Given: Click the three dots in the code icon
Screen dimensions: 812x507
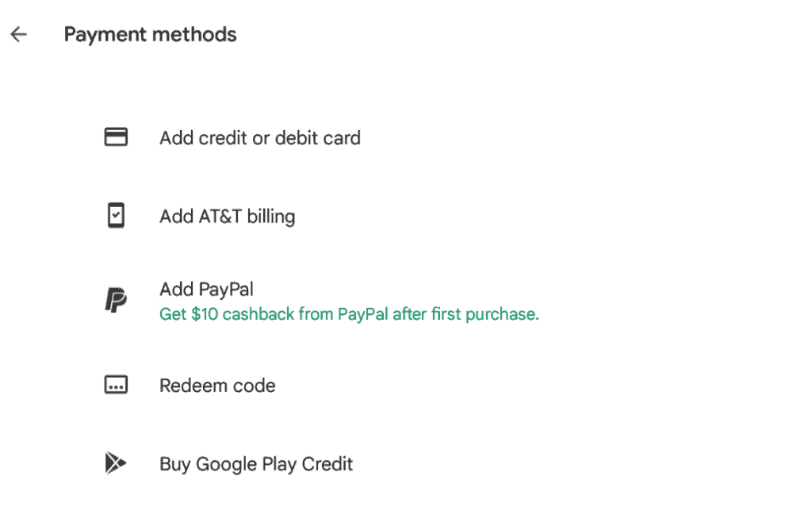Looking at the screenshot, I should (x=117, y=387).
